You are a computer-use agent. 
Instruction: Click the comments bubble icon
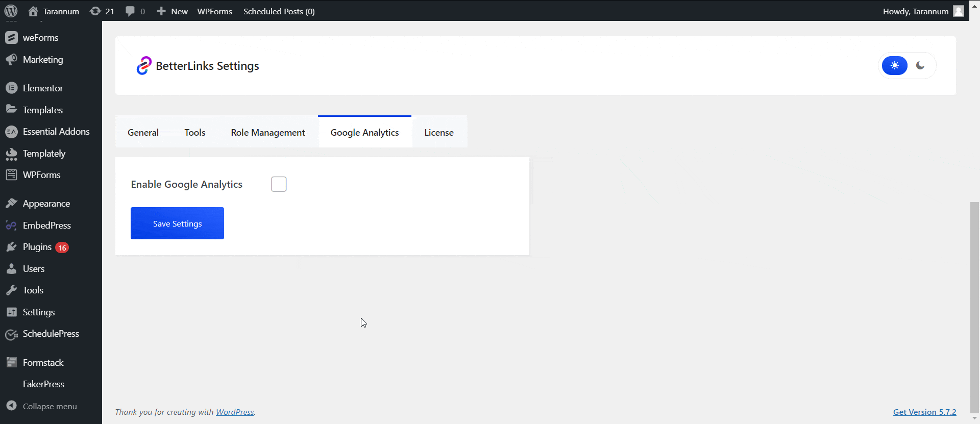click(130, 11)
